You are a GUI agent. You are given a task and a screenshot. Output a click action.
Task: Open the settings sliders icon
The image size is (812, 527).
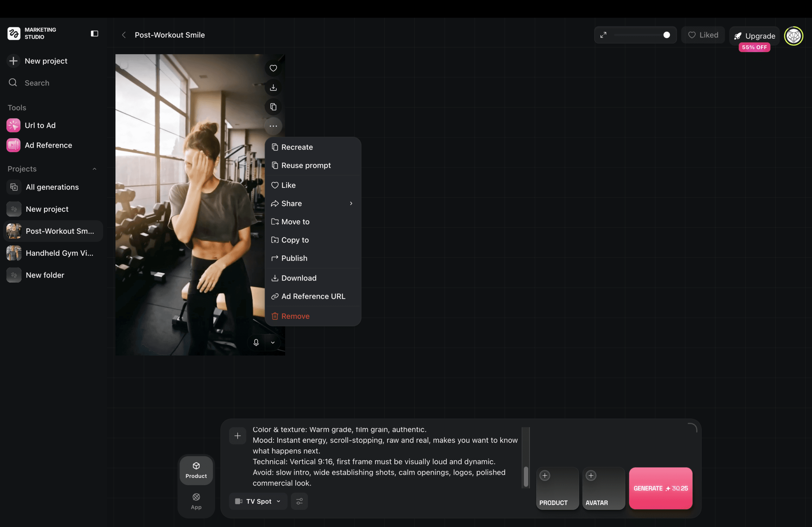[x=299, y=501]
